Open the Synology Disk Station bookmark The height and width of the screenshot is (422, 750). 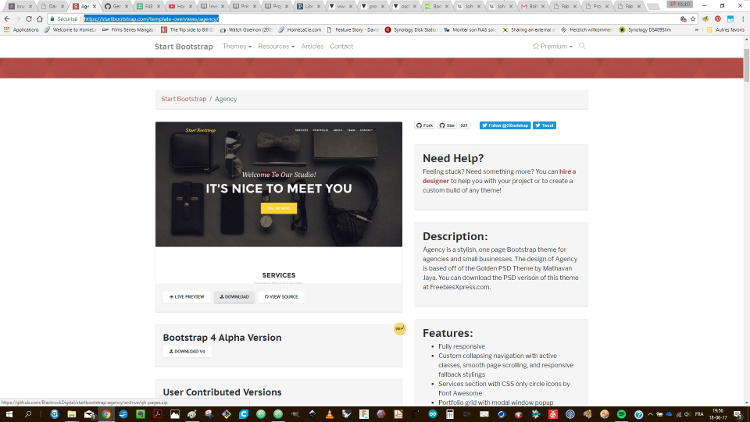(411, 30)
